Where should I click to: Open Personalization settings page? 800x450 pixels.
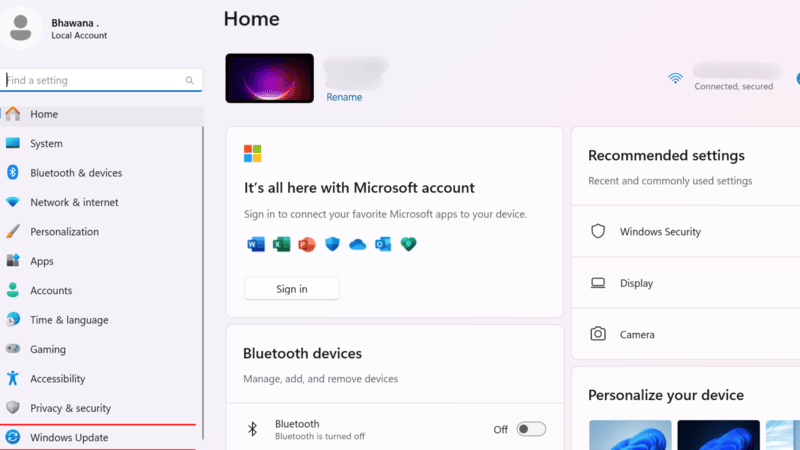100,231
